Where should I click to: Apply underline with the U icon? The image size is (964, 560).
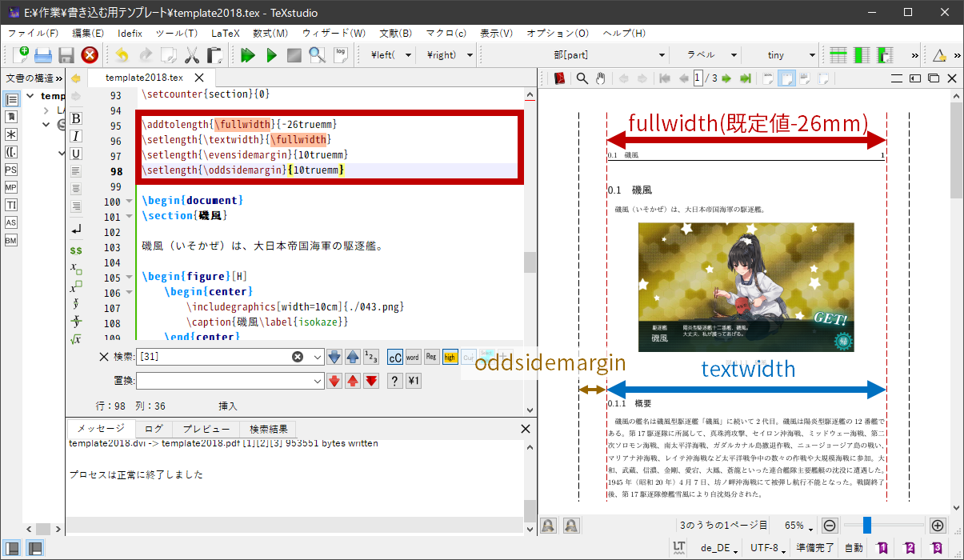click(77, 154)
